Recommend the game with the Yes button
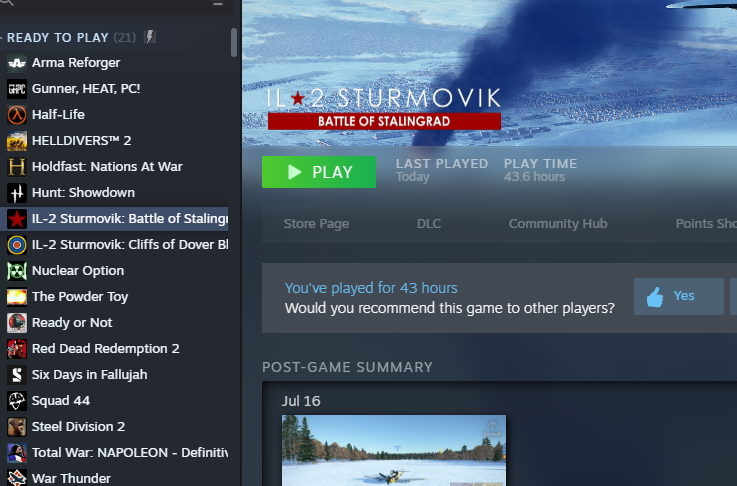 click(x=679, y=296)
